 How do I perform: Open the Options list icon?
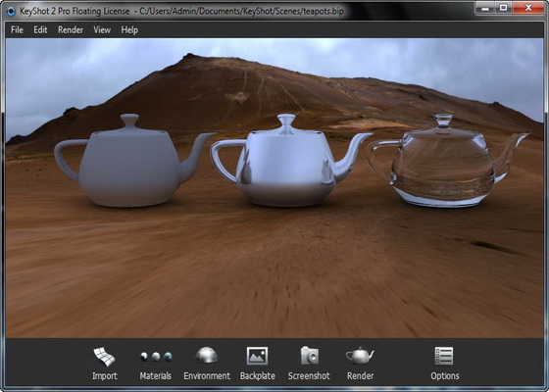click(x=444, y=356)
